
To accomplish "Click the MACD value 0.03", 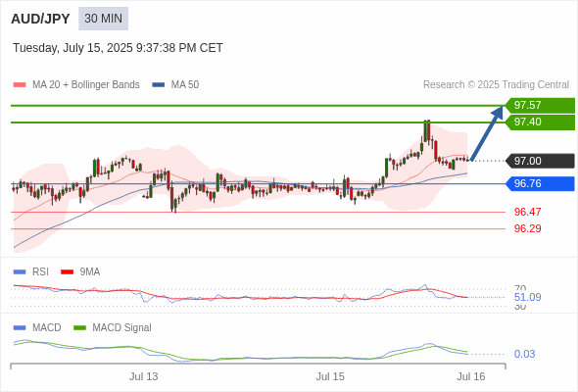I will [x=524, y=354].
